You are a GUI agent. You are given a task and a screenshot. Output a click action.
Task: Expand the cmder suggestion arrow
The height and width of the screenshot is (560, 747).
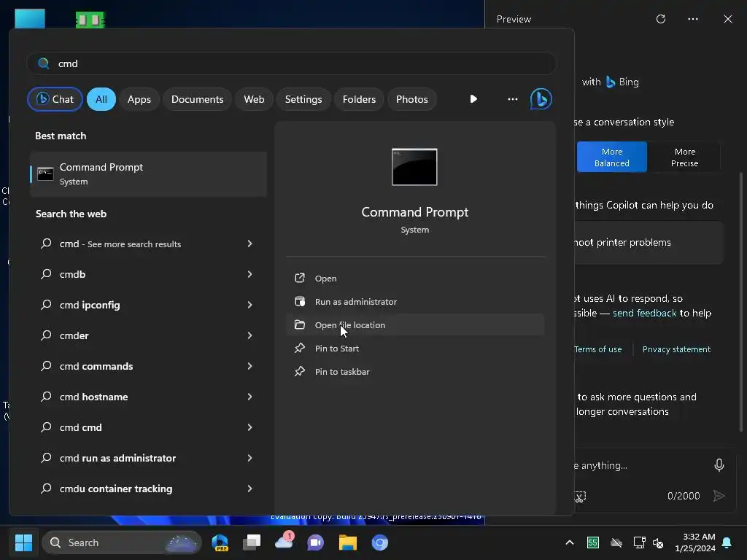point(249,335)
